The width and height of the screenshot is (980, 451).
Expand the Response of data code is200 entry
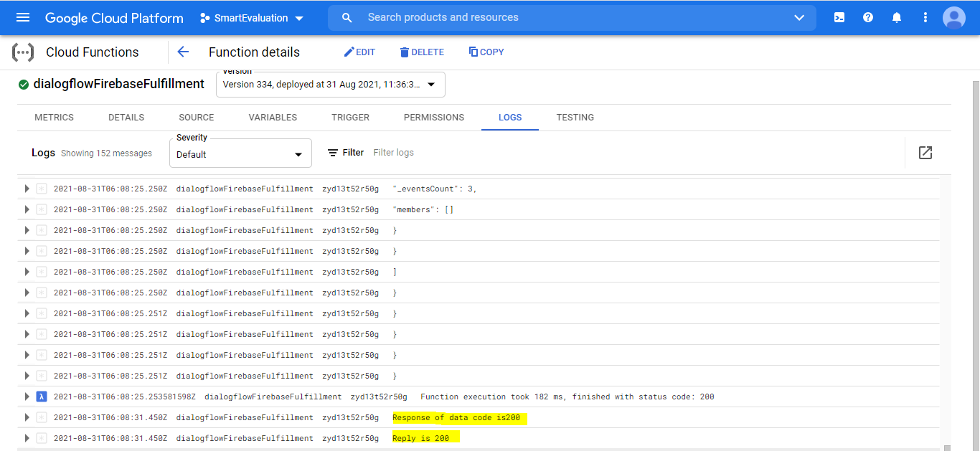tap(27, 417)
